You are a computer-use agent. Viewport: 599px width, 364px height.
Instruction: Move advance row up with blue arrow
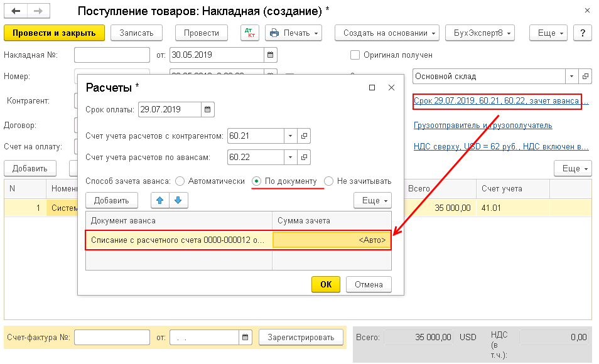click(x=160, y=200)
